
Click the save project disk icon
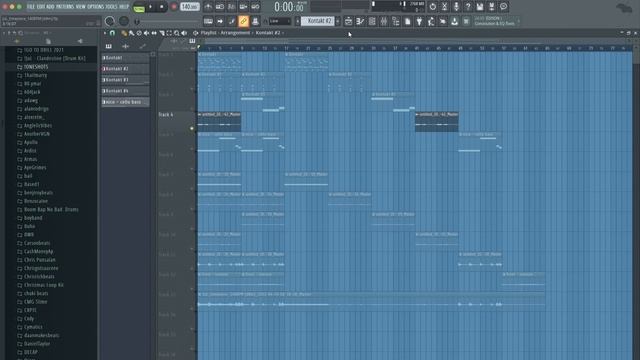[x=480, y=7]
